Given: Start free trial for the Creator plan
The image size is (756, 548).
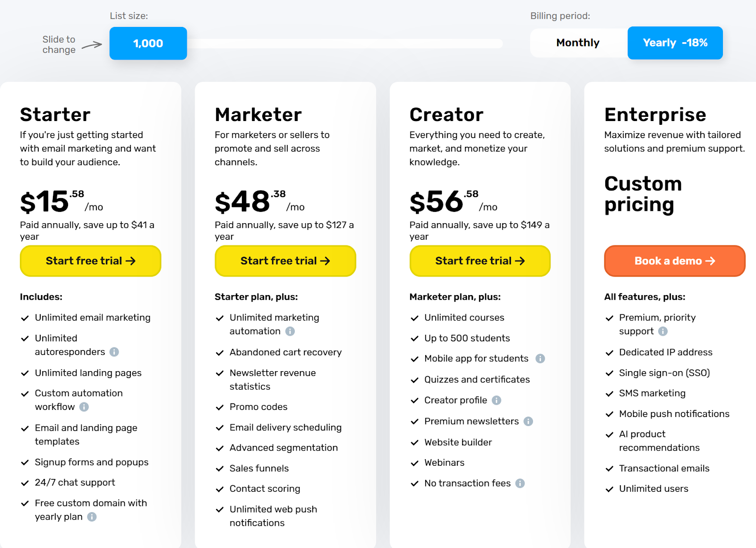Looking at the screenshot, I should [480, 261].
